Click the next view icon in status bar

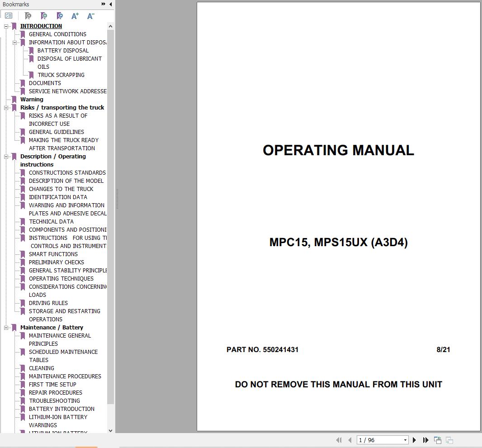pos(449,440)
